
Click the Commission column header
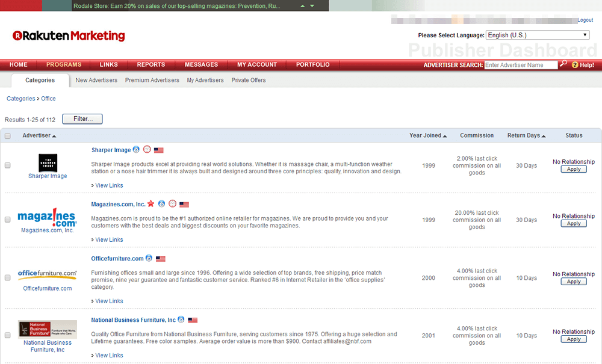tap(477, 135)
